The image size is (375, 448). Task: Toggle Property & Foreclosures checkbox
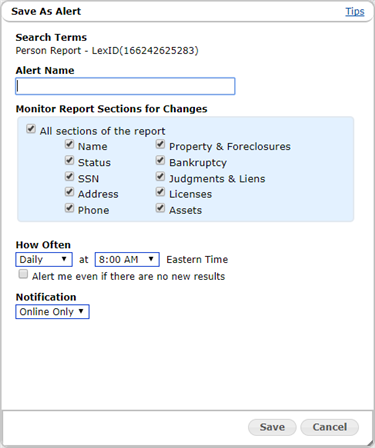coord(160,144)
